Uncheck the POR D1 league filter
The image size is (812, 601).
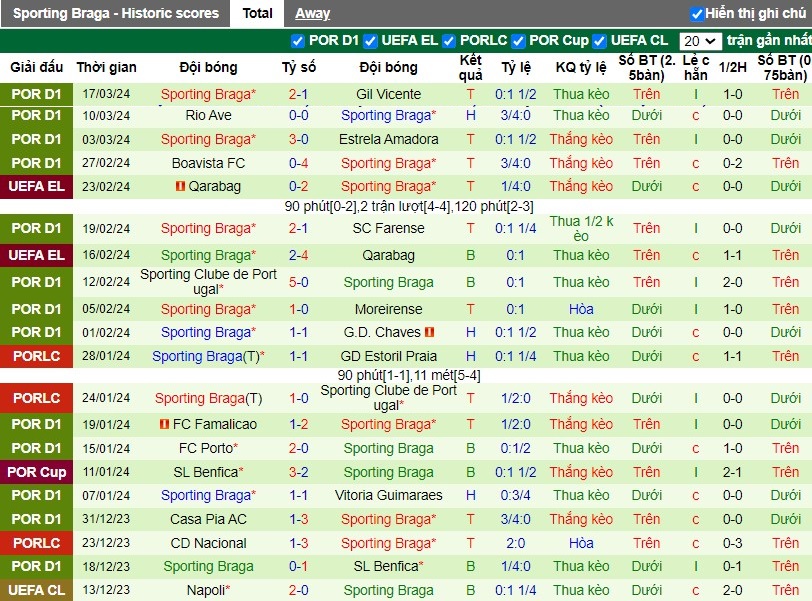point(297,41)
